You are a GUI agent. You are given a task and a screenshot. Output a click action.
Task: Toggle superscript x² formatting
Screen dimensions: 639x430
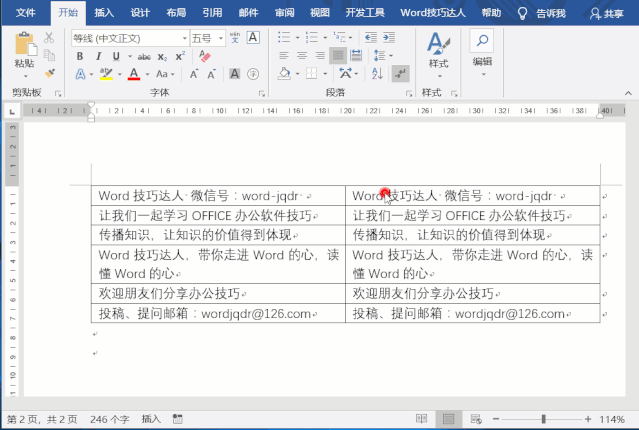coord(180,56)
